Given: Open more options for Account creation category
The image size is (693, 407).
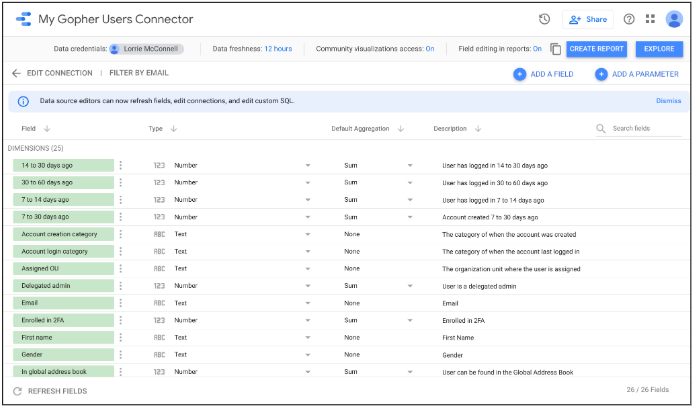Looking at the screenshot, I should [x=121, y=234].
